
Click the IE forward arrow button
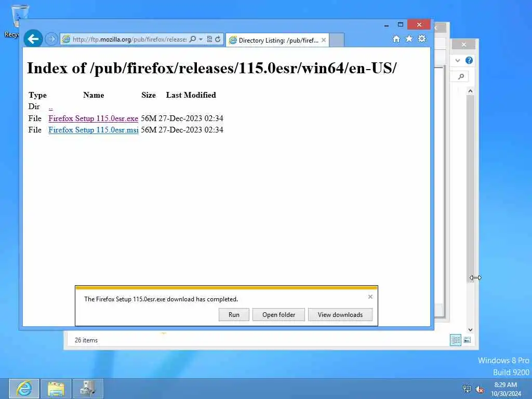51,39
